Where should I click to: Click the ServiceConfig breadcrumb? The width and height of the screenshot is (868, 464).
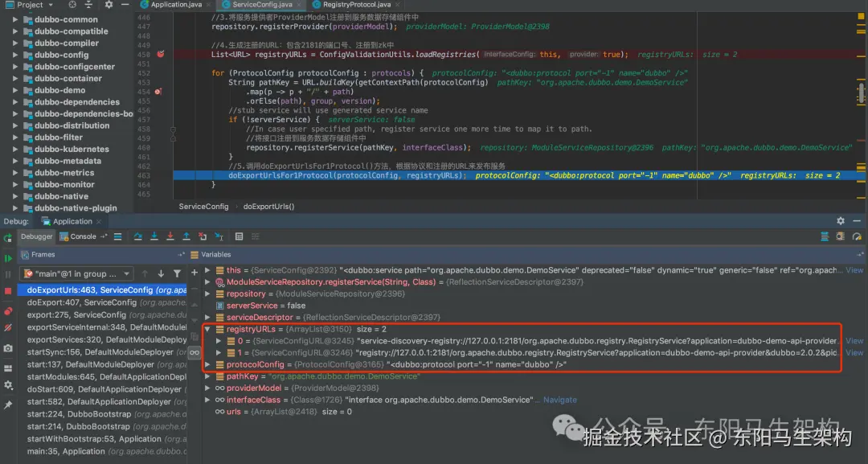pyautogui.click(x=203, y=207)
